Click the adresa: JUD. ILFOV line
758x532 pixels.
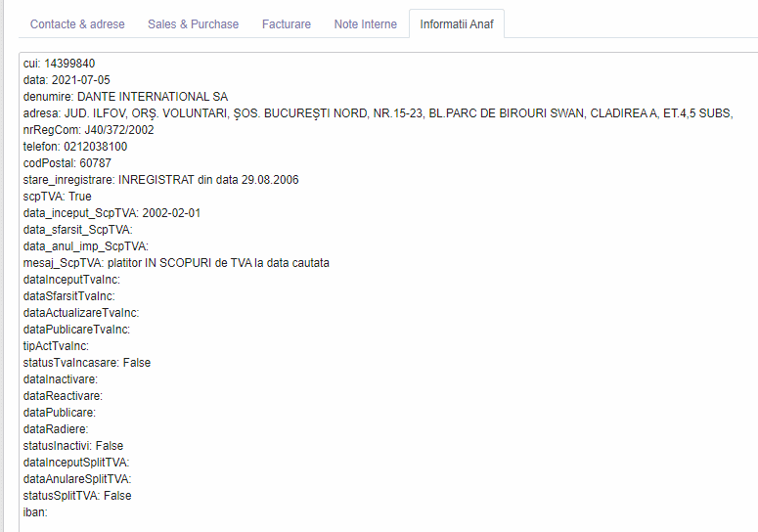pos(379,113)
